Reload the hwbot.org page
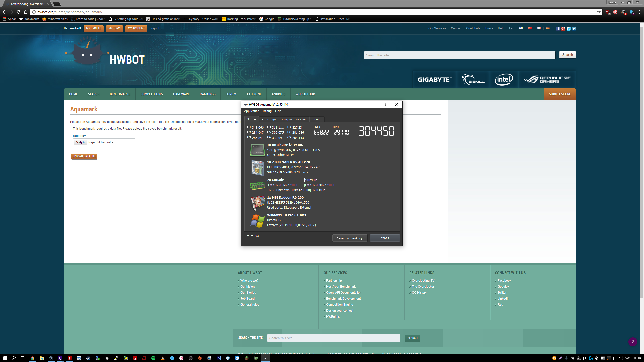The height and width of the screenshot is (362, 644). pos(19,12)
